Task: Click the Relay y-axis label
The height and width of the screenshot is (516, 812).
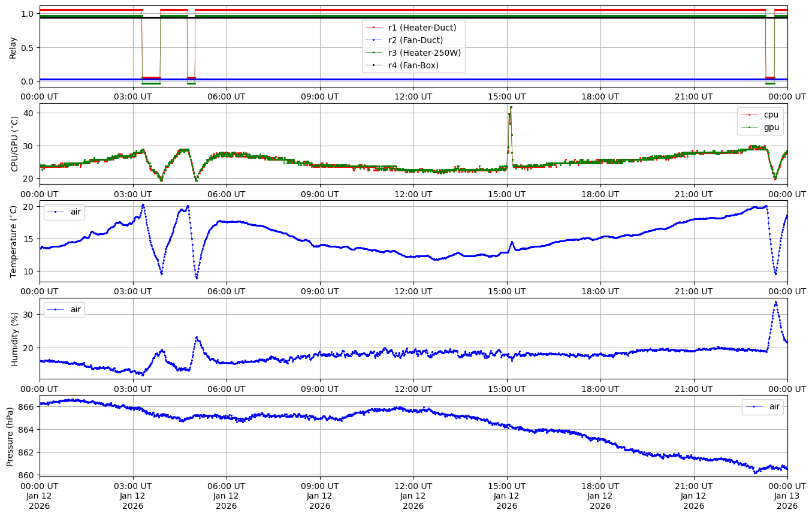Action: (13, 47)
